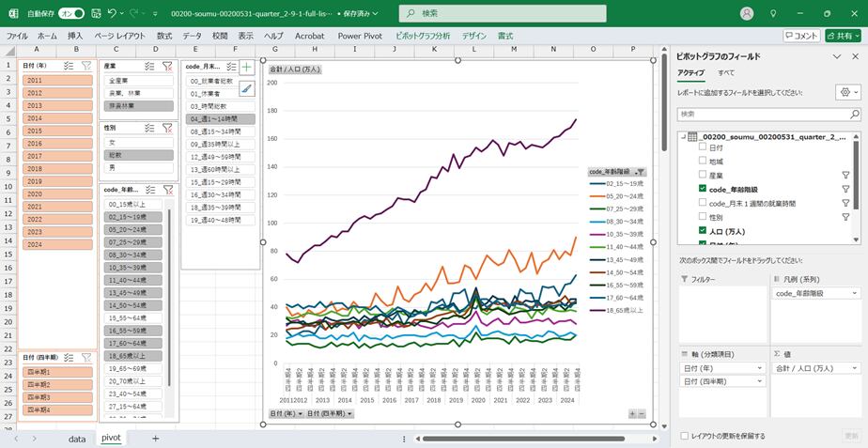Click the 共有 share button
868x448 pixels.
point(843,36)
